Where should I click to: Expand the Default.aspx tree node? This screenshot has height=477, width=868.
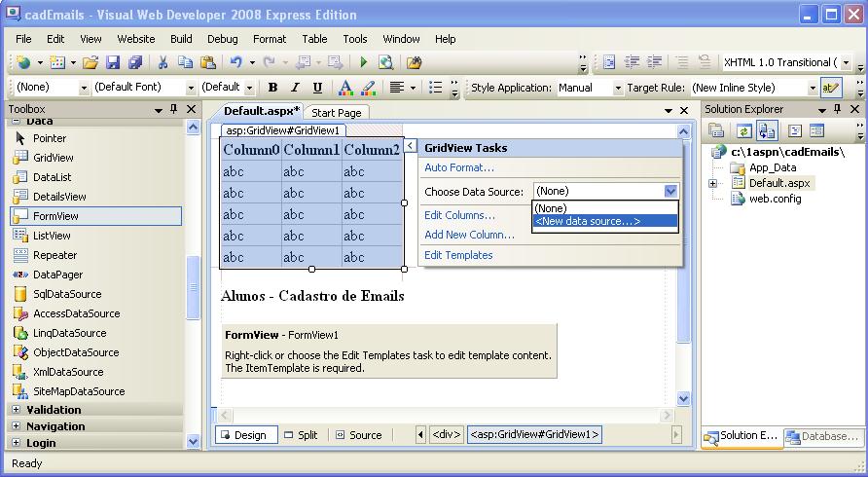coord(713,183)
